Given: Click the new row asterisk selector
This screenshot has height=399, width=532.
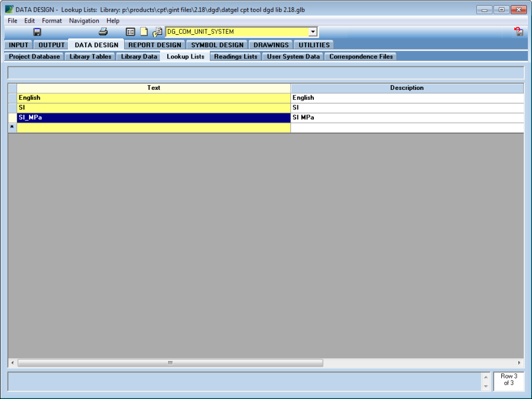Looking at the screenshot, I should point(12,128).
